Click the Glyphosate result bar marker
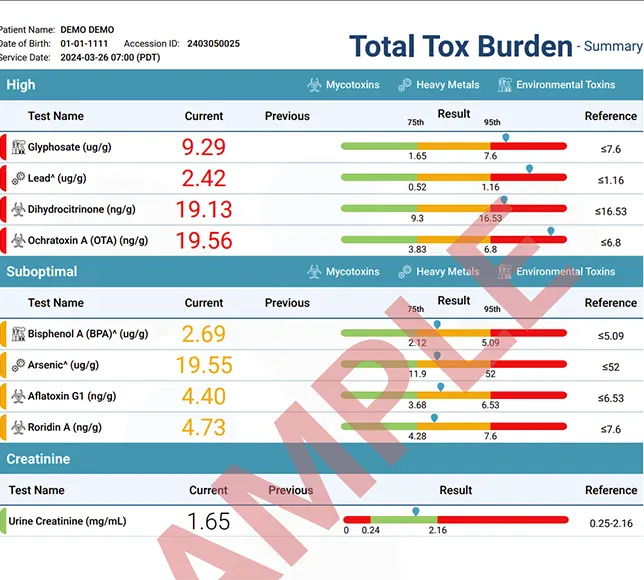This screenshot has width=644, height=580. coord(506,138)
